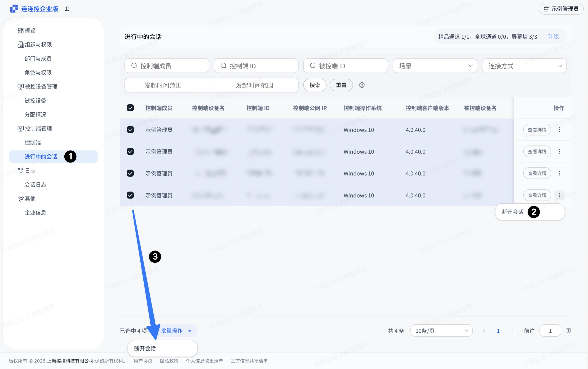Screen dimensions: 588x369
Task: Open 会话日志 in the sidebar
Action: coord(35,184)
